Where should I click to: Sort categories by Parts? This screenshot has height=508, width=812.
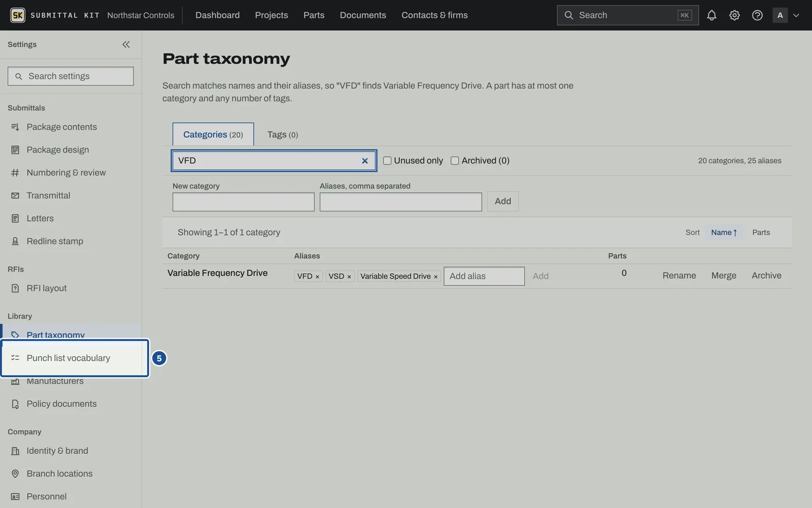pyautogui.click(x=761, y=232)
